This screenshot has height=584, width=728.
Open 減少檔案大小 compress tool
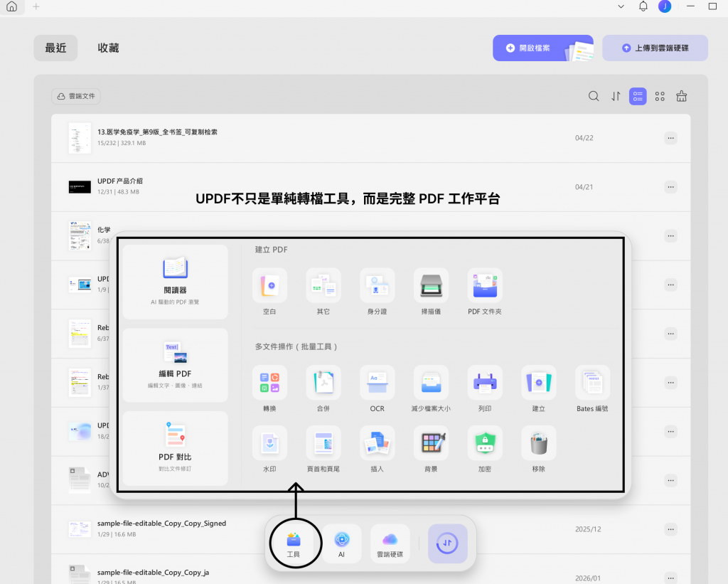431,383
